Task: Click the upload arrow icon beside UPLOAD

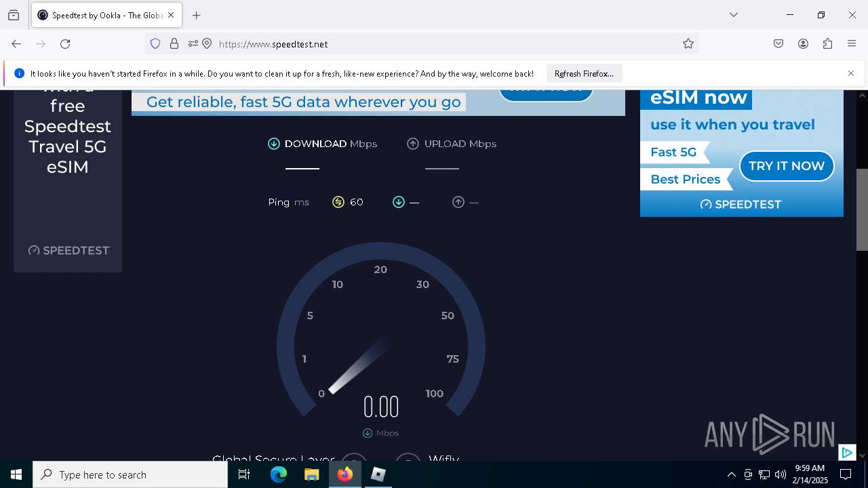Action: pos(413,144)
